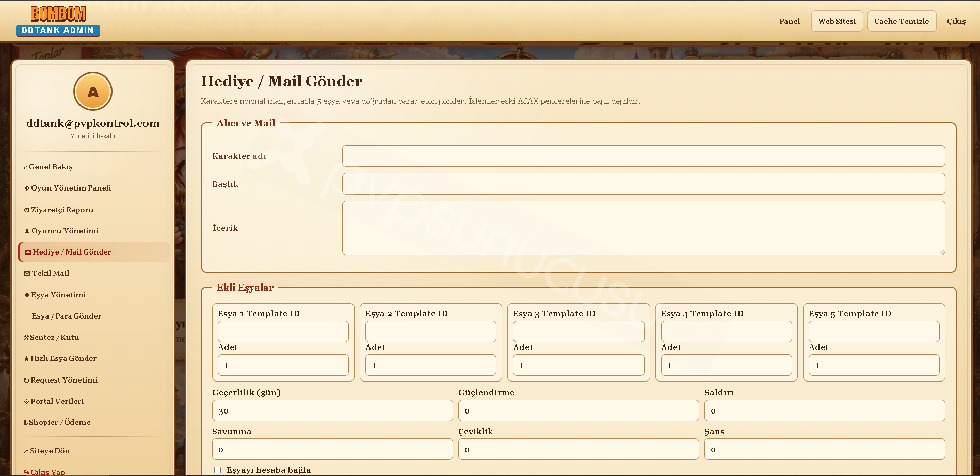980x476 pixels.
Task: Click the Web Sitesi button
Action: click(x=837, y=21)
